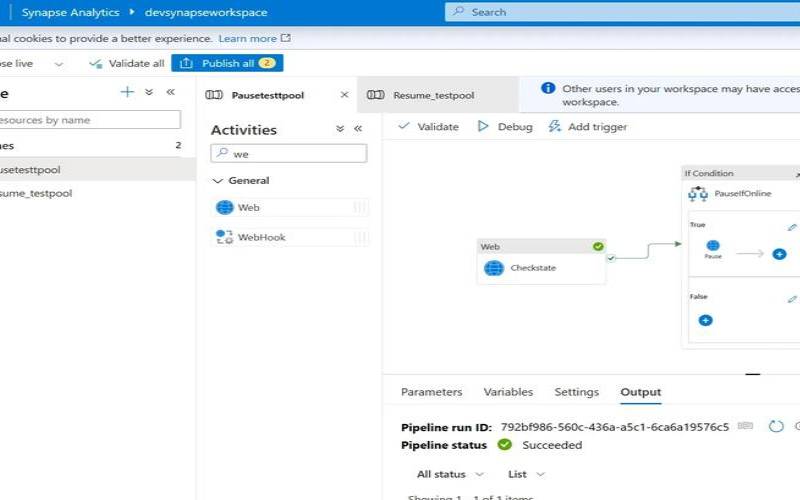Collapse the resources side panel
This screenshot has width=800, height=500.
170,92
